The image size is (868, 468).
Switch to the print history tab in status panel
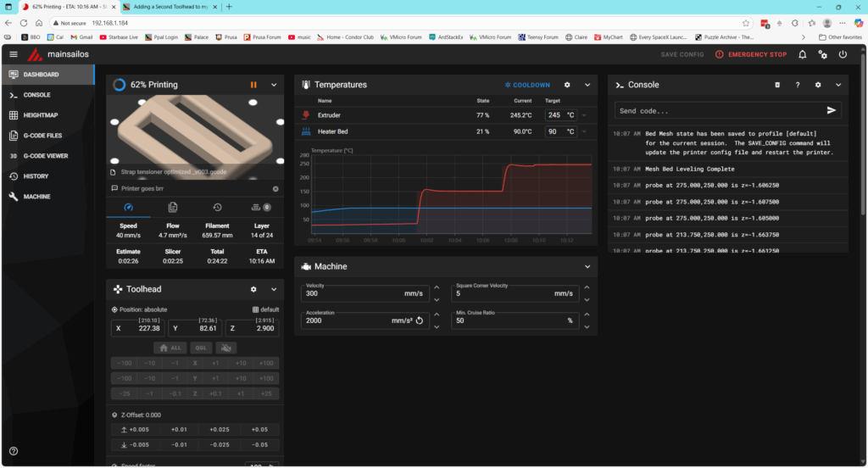(x=217, y=207)
